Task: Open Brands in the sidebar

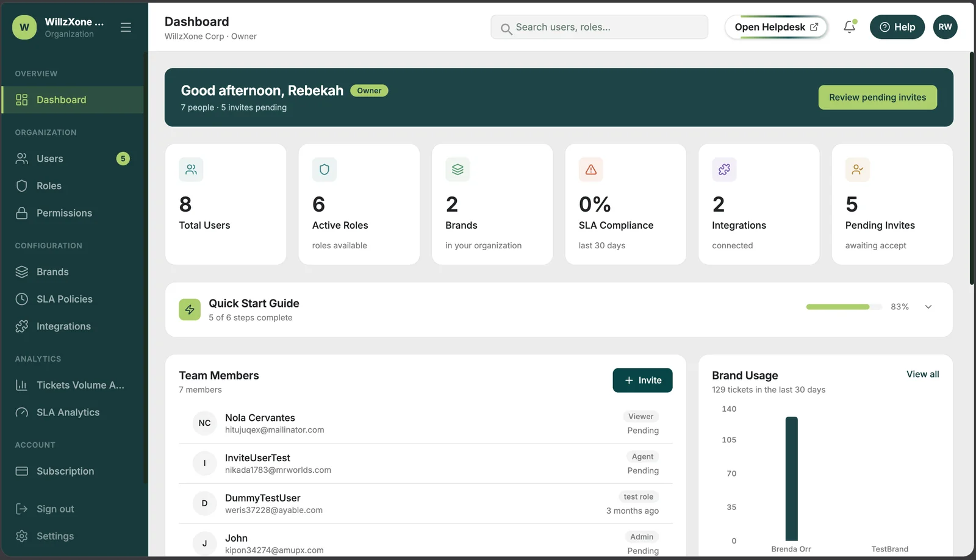Action: click(x=73, y=272)
